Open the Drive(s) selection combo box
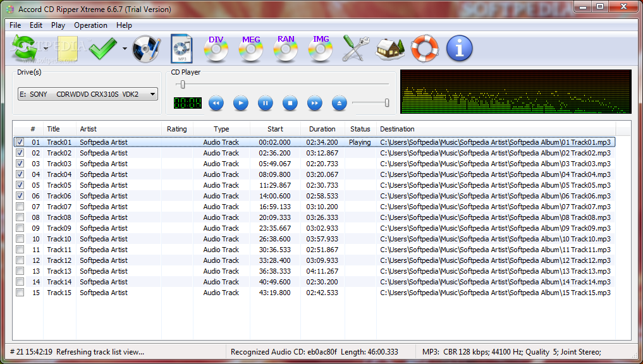 click(x=88, y=94)
